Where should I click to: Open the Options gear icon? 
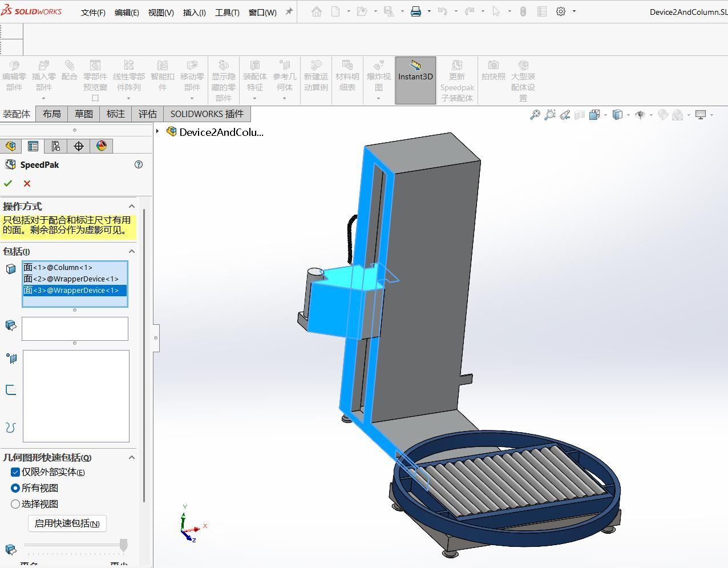[561, 11]
